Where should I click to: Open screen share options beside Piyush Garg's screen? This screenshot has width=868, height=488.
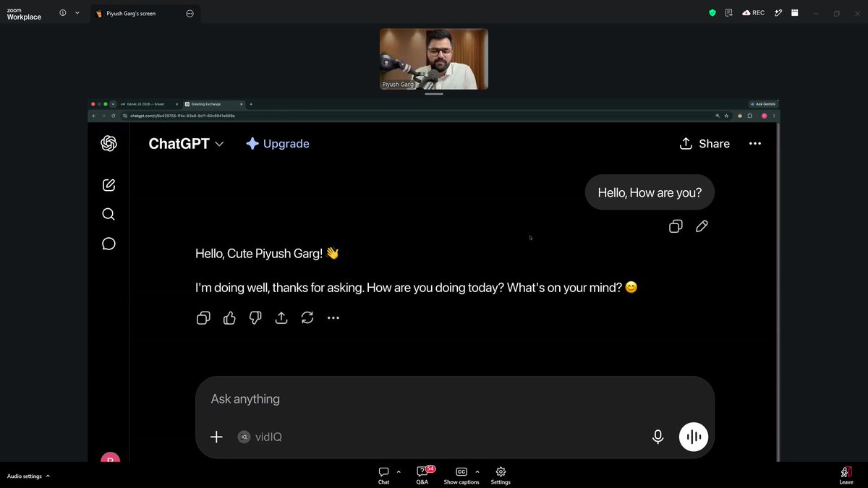click(x=190, y=13)
